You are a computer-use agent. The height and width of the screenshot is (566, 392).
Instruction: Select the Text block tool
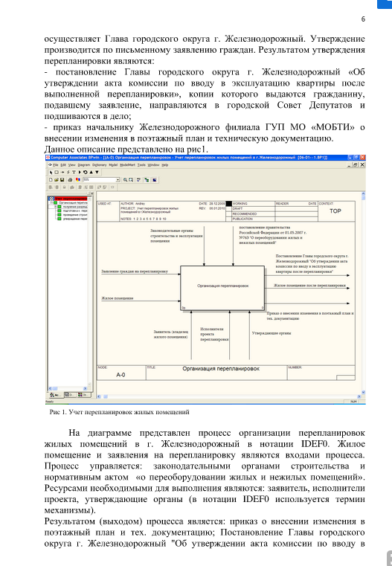click(x=74, y=173)
